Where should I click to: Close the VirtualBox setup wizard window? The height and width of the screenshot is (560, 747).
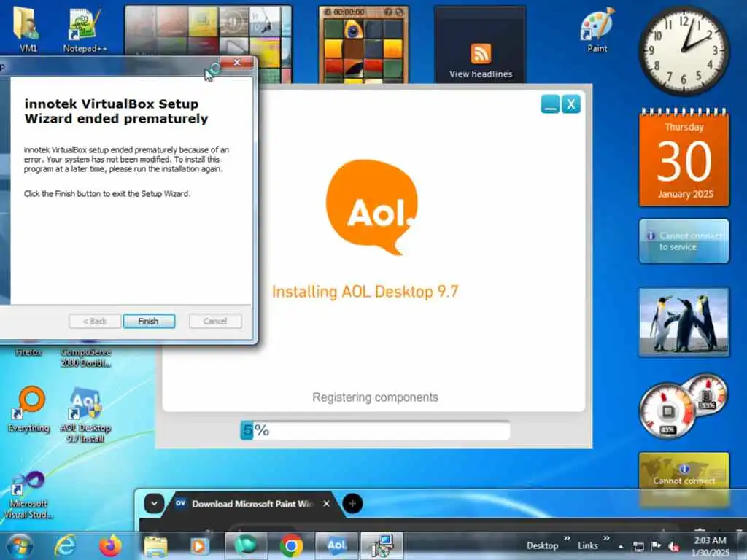point(237,63)
